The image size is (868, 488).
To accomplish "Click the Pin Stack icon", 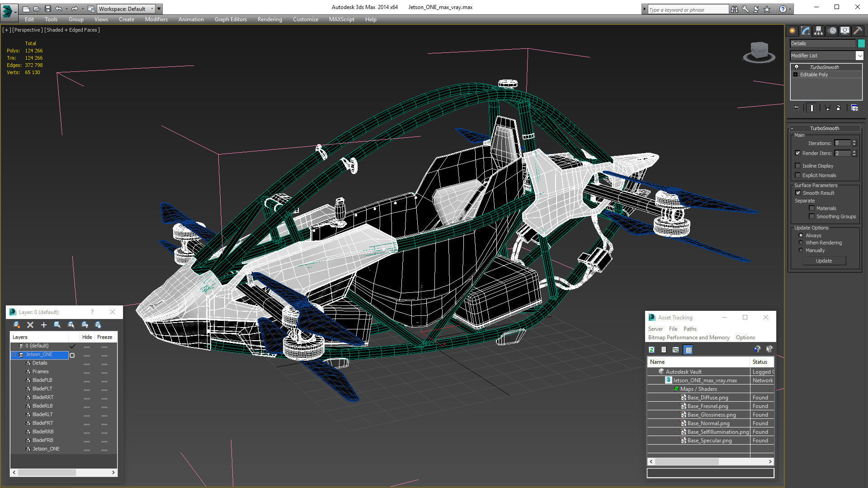I will pyautogui.click(x=796, y=108).
